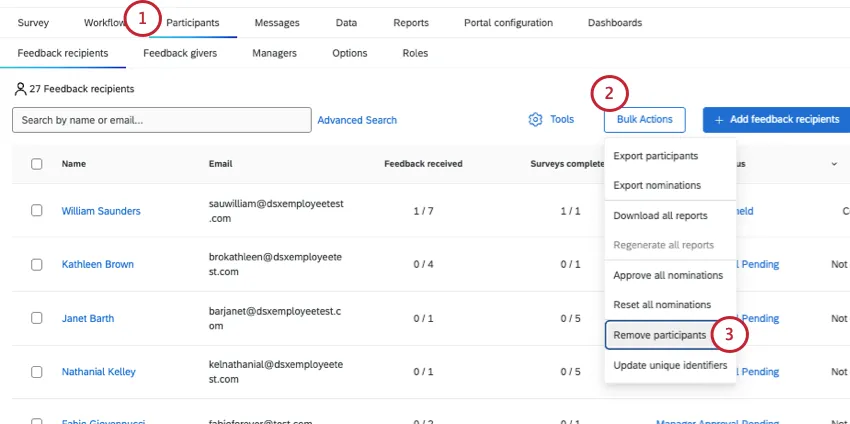Toggle the select-all checkbox in table header
Viewport: 850px width, 424px height.
tap(36, 164)
